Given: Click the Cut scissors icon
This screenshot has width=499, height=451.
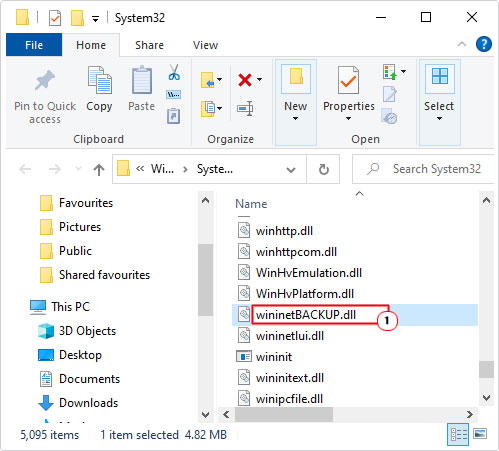Looking at the screenshot, I should pos(174,72).
